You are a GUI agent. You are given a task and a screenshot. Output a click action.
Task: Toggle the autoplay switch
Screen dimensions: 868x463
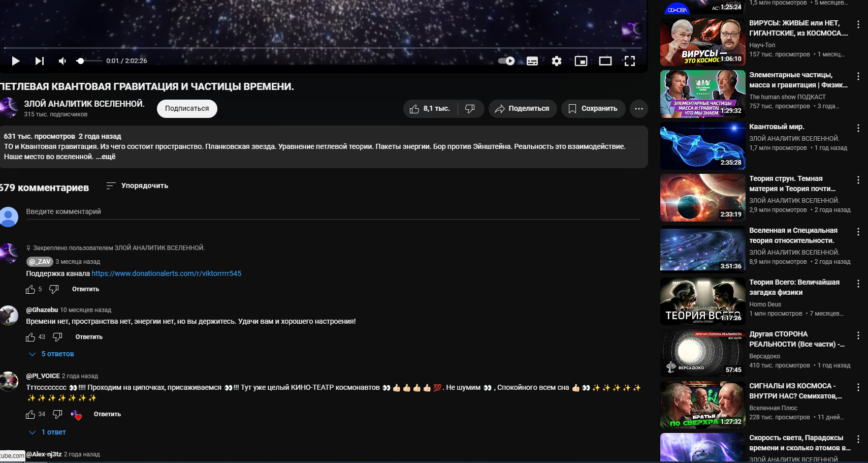(506, 61)
